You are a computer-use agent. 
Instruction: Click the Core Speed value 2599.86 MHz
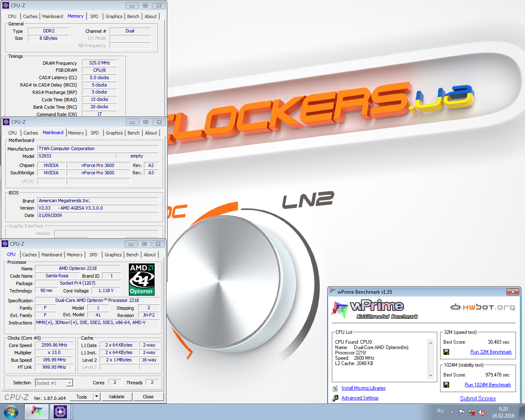pos(54,345)
